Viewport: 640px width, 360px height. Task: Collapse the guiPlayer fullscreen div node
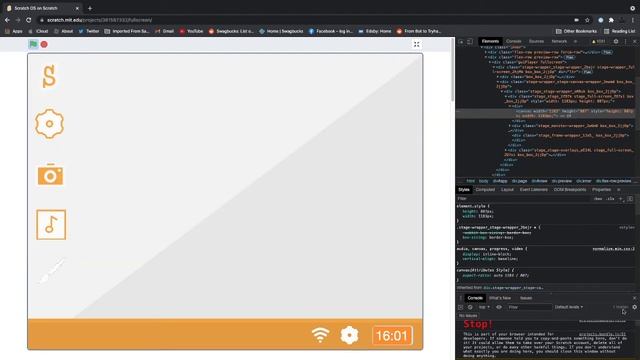(x=490, y=62)
